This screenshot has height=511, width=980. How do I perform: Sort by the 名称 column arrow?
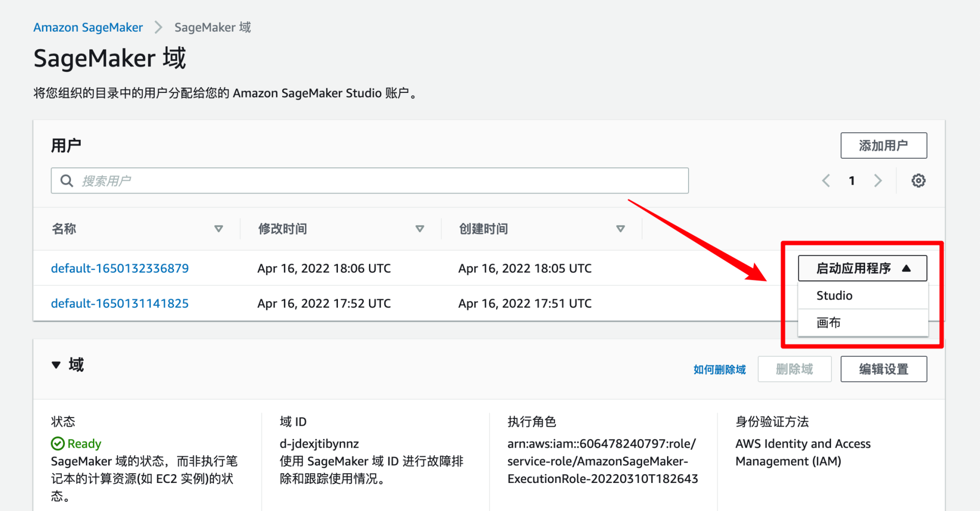(x=218, y=229)
